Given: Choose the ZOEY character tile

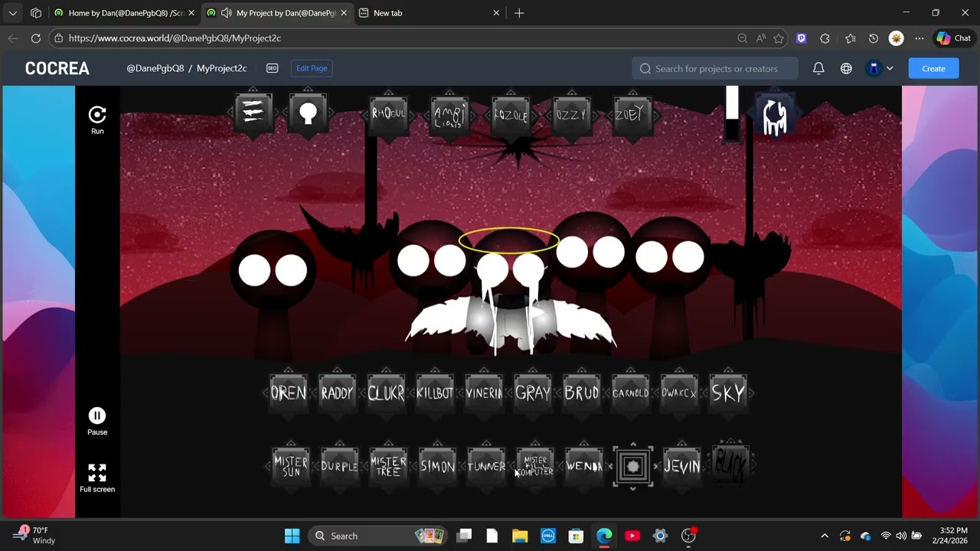Looking at the screenshot, I should tap(633, 115).
